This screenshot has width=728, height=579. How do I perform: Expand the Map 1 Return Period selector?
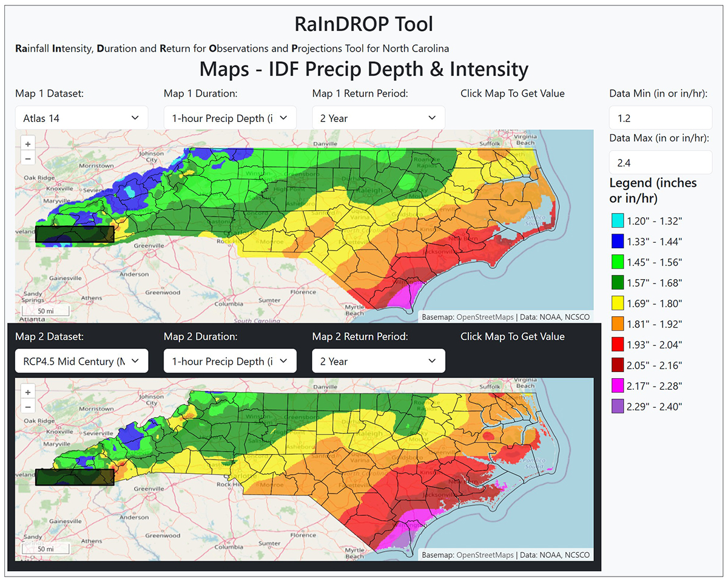click(378, 118)
